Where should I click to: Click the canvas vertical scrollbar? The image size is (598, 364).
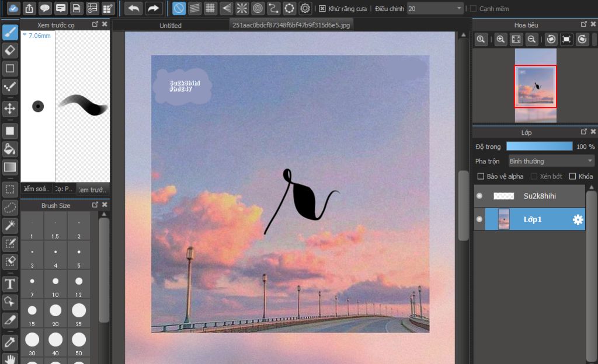pos(463,205)
